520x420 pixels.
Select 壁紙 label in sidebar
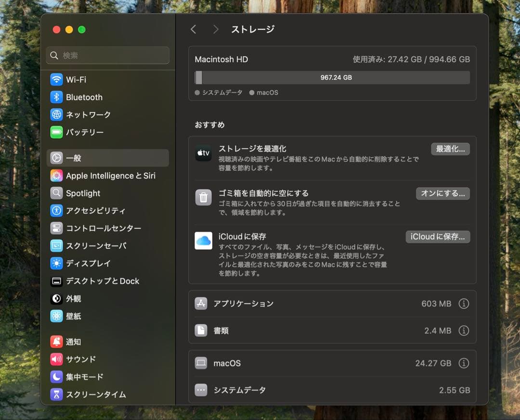pyautogui.click(x=73, y=316)
